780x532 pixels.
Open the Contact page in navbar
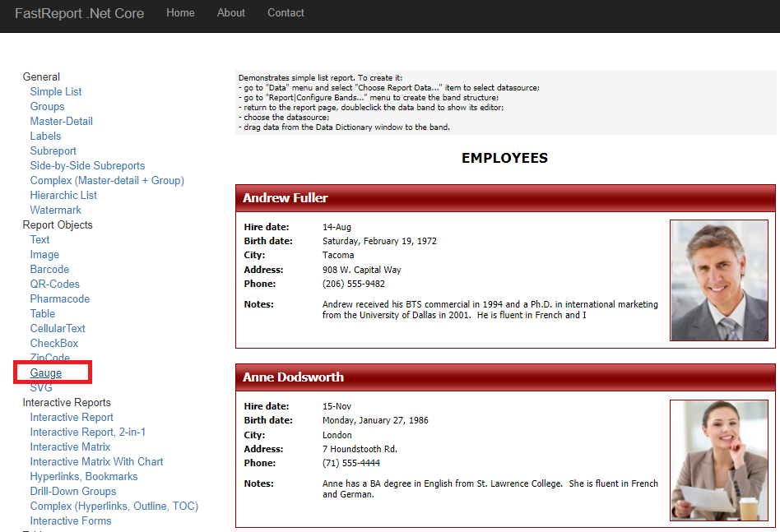(286, 13)
